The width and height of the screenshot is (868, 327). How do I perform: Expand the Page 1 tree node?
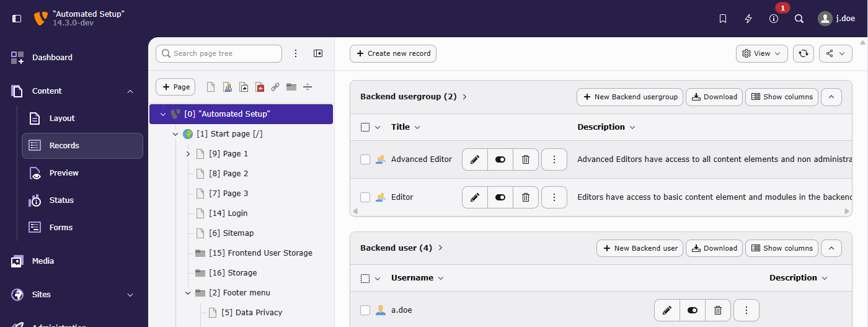[188, 154]
